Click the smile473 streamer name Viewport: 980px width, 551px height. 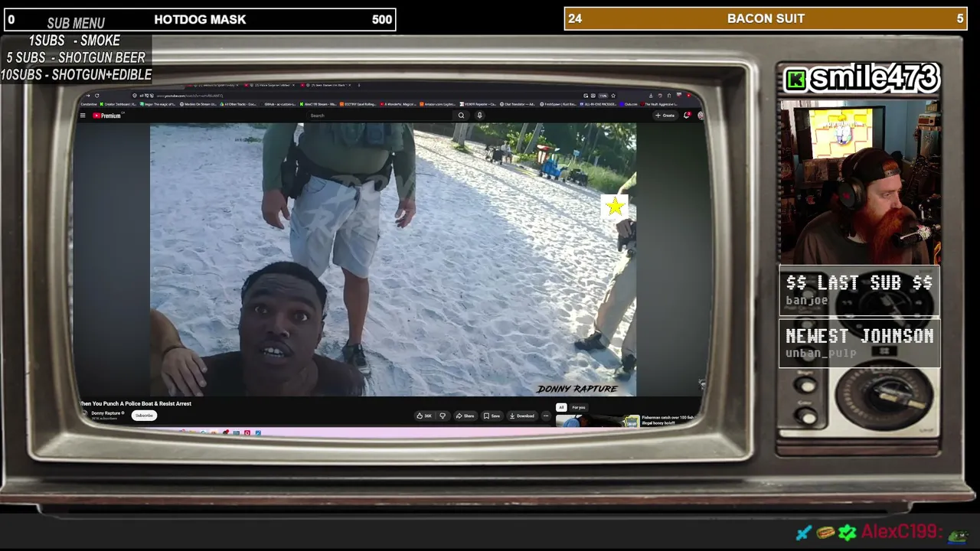point(873,77)
